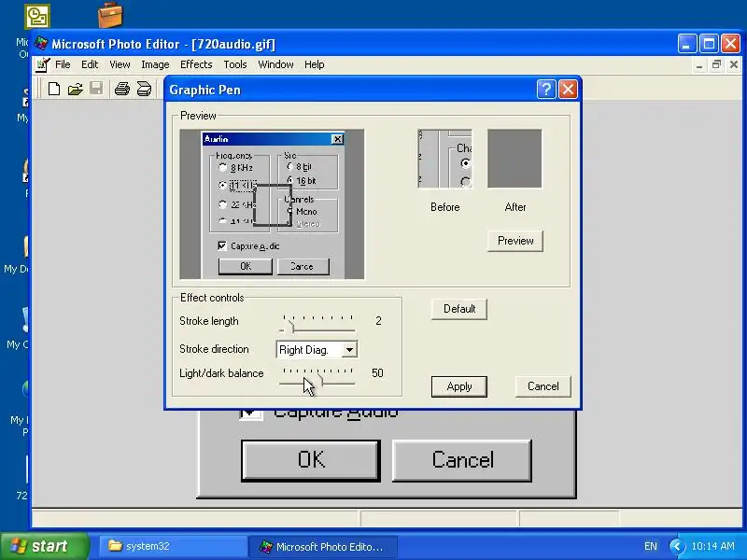Image resolution: width=747 pixels, height=560 pixels.
Task: Click Cancel in the Graphic Pen dialog
Action: pyautogui.click(x=543, y=386)
